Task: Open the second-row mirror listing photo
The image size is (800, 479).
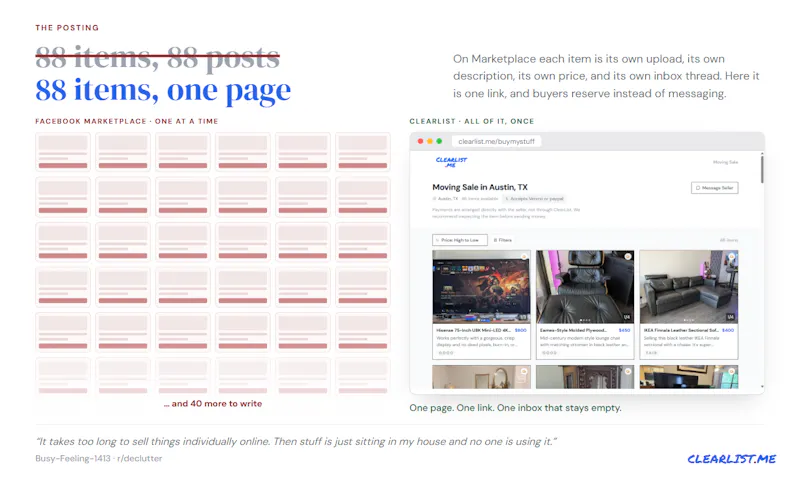Action: 481,377
